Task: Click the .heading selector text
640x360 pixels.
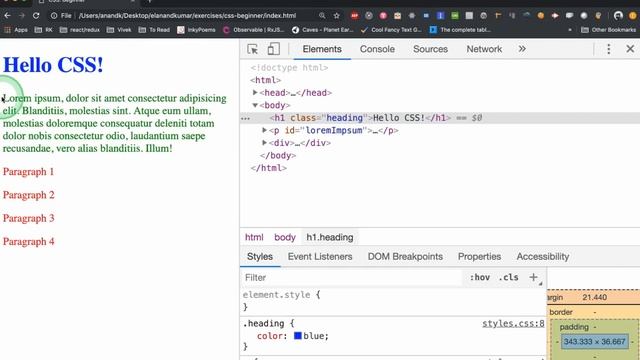Action: [264, 323]
